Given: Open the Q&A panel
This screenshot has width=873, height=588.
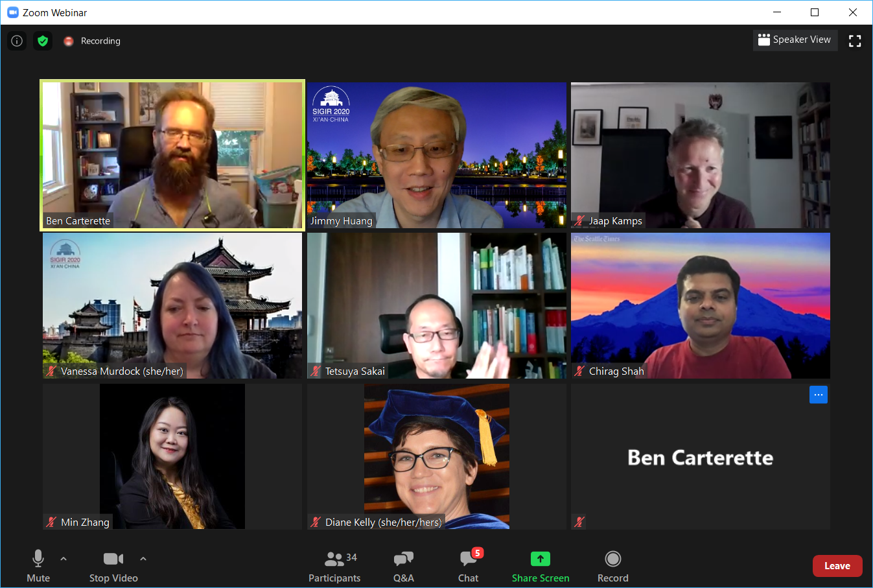Looking at the screenshot, I should pyautogui.click(x=404, y=567).
